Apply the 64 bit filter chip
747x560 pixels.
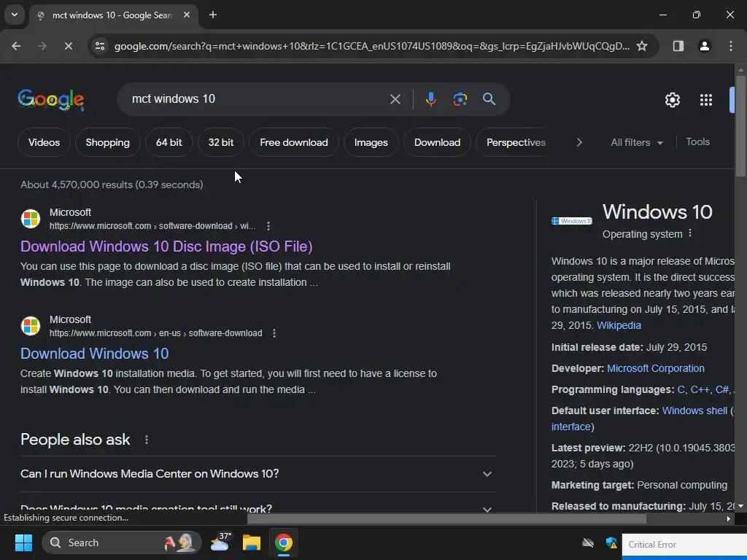[x=169, y=142]
